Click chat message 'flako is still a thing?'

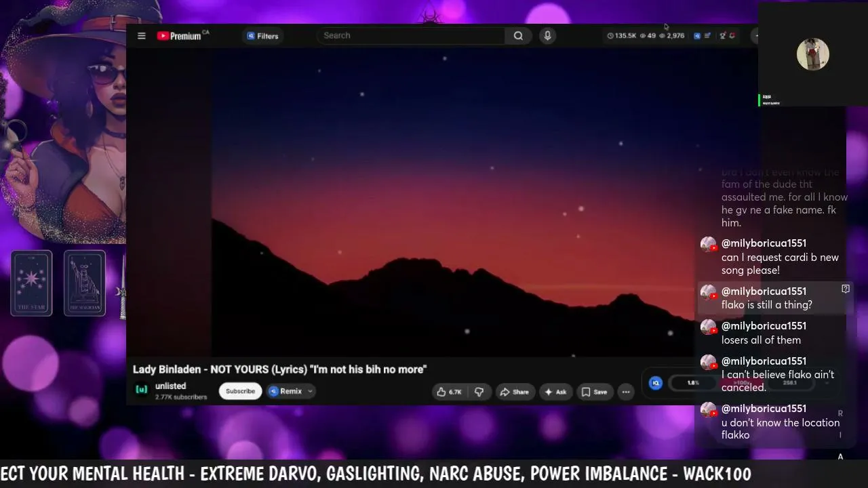tap(766, 305)
